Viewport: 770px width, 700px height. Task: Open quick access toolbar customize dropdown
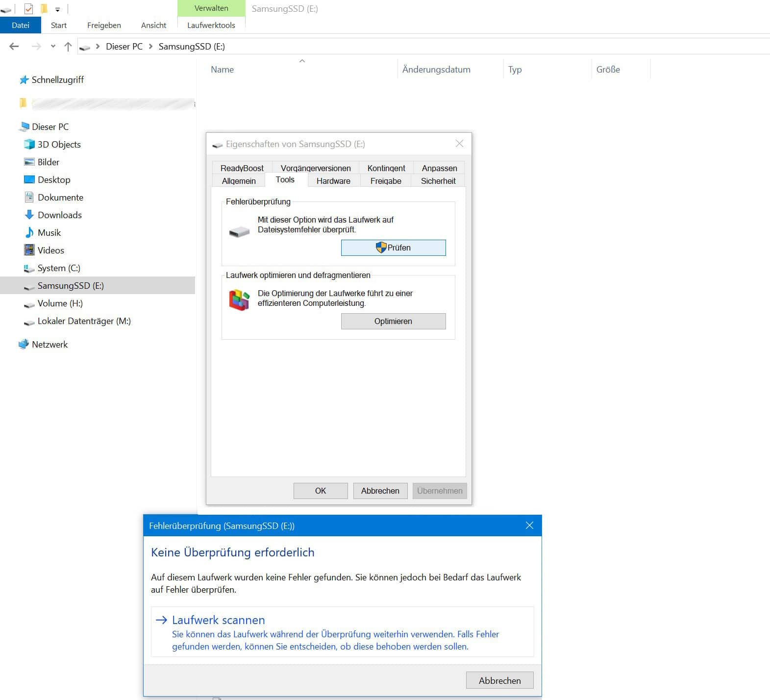click(x=57, y=9)
